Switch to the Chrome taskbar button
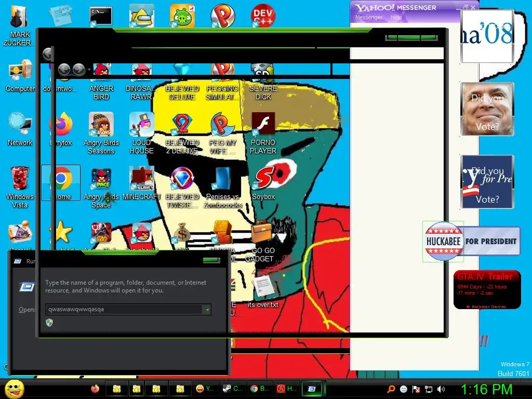532x399 pixels. click(259, 389)
